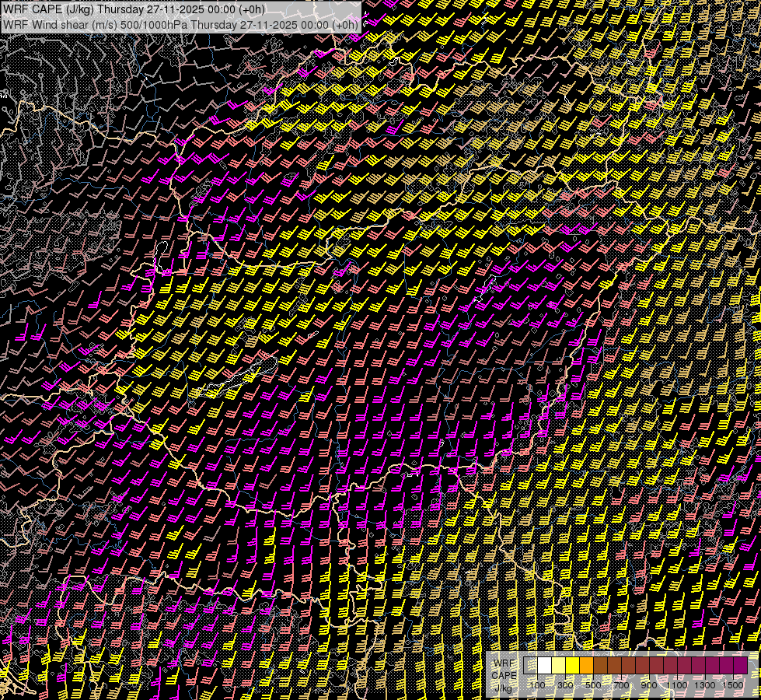Click the 'WRF CAPE J/kg' legend label

pos(504,676)
